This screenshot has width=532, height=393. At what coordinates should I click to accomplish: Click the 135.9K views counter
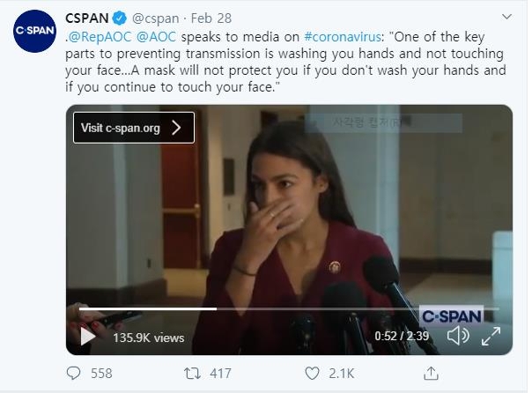point(148,337)
